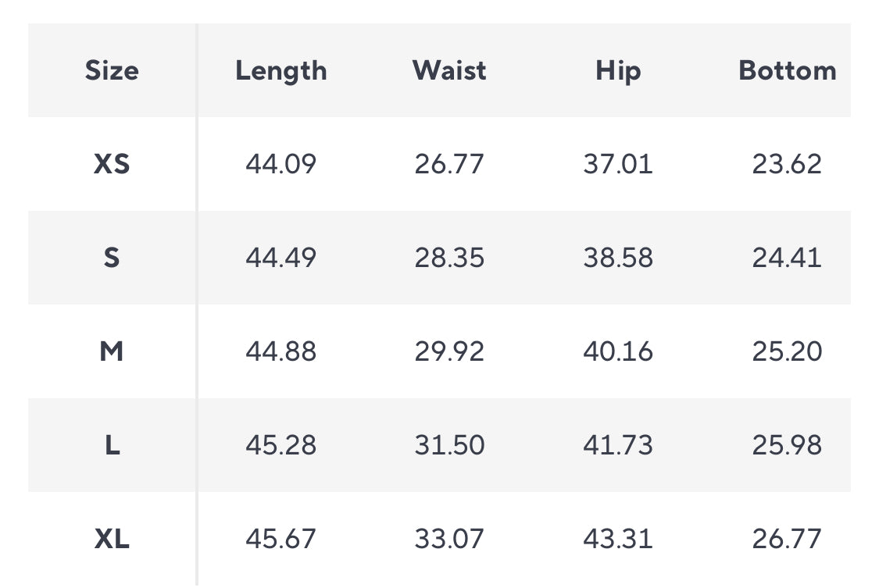This screenshot has height=588, width=879.
Task: Click L bottom value 25.98
Action: (787, 445)
